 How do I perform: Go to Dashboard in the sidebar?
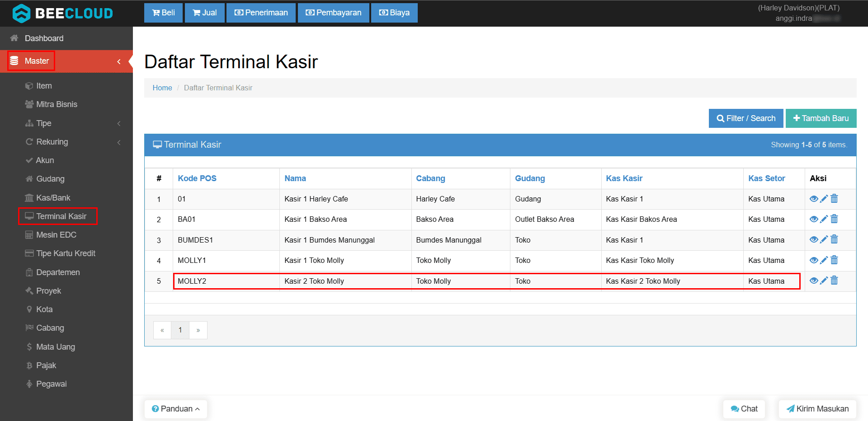[44, 38]
